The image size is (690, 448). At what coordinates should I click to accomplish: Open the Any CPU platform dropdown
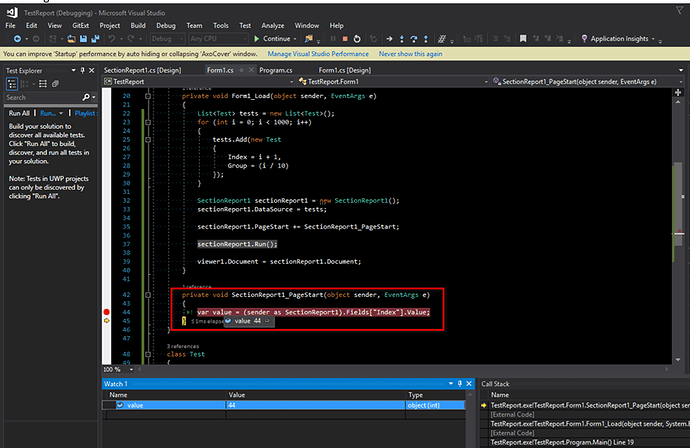(218, 39)
